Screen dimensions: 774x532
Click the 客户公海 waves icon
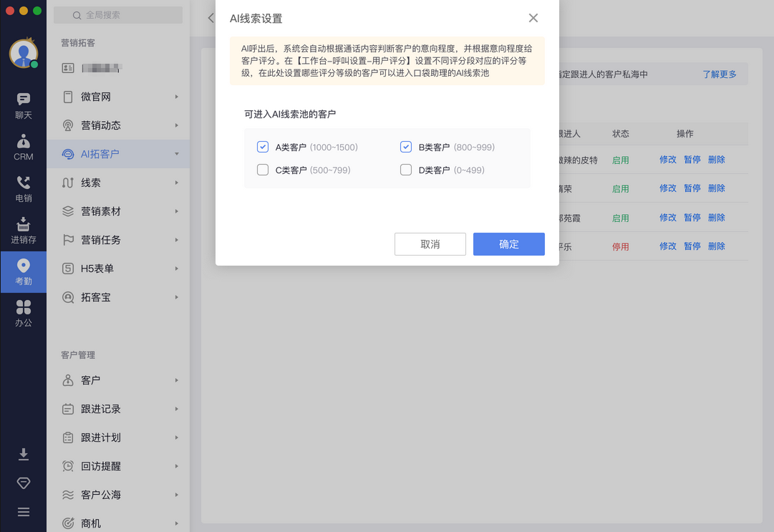(x=68, y=495)
